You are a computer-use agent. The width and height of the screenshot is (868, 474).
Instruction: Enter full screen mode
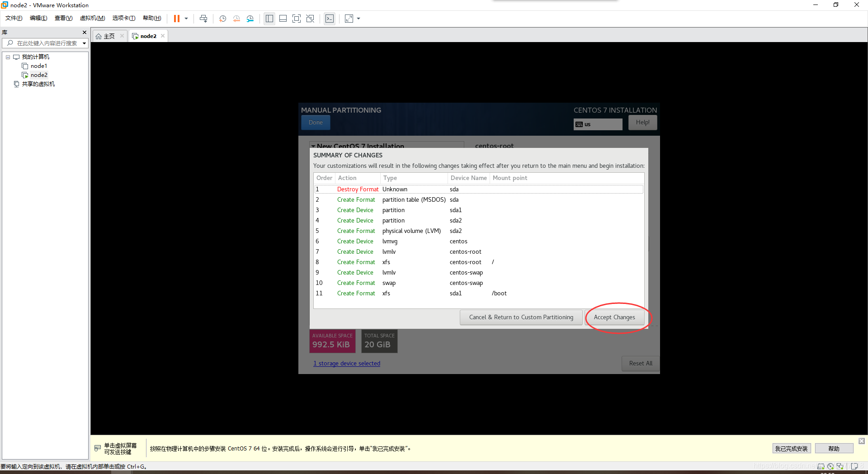[x=297, y=19]
